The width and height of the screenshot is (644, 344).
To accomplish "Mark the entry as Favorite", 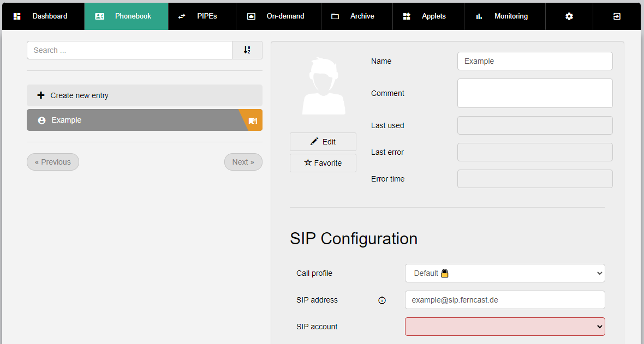I will pos(323,163).
